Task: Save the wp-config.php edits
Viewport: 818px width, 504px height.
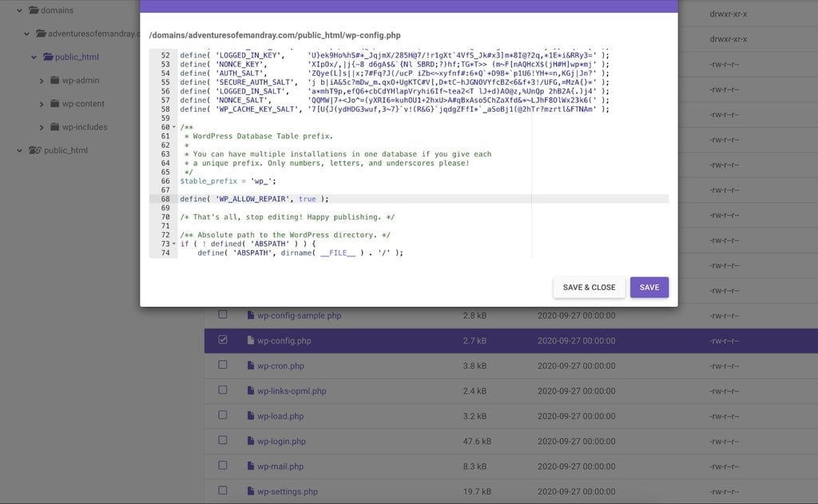Action: point(647,287)
